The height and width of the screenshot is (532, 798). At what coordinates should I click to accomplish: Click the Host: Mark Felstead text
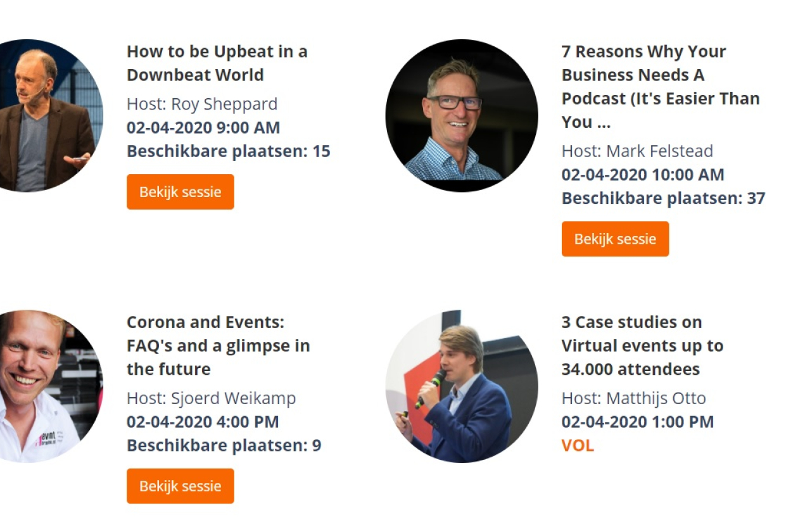click(x=637, y=151)
